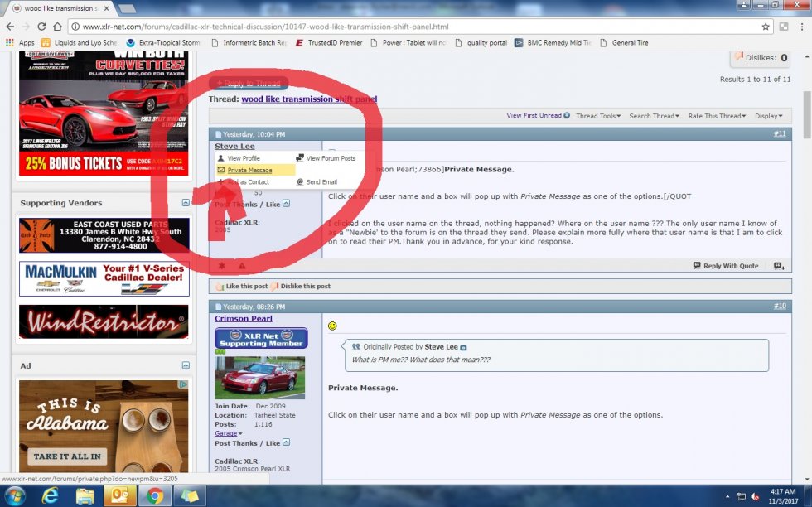This screenshot has height=507, width=812.
Task: Go back using browser back arrow
Action: tap(10, 27)
